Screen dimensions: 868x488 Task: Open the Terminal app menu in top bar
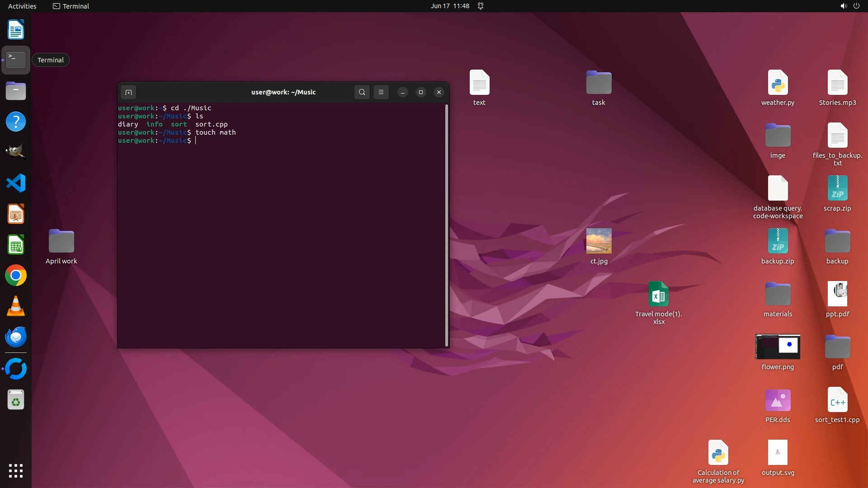(x=71, y=6)
